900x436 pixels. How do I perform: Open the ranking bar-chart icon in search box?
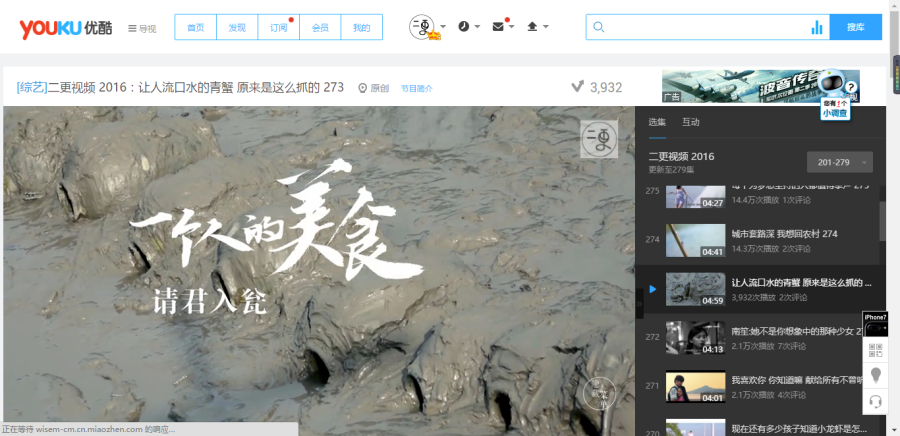(817, 27)
